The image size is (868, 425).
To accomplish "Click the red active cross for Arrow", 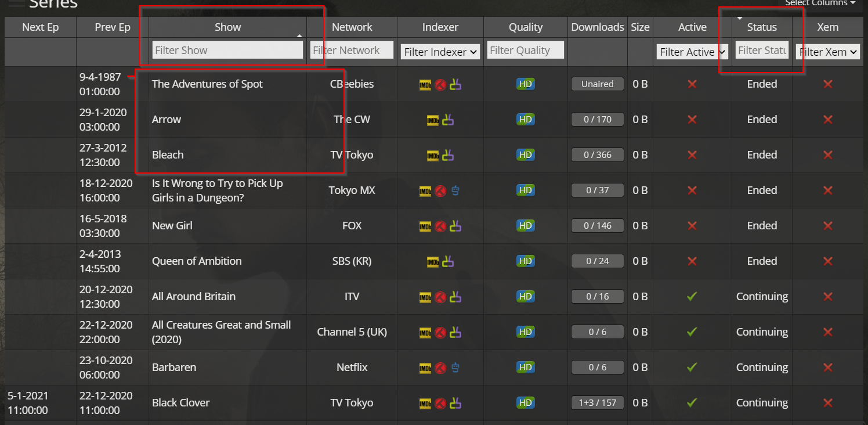I will [692, 120].
